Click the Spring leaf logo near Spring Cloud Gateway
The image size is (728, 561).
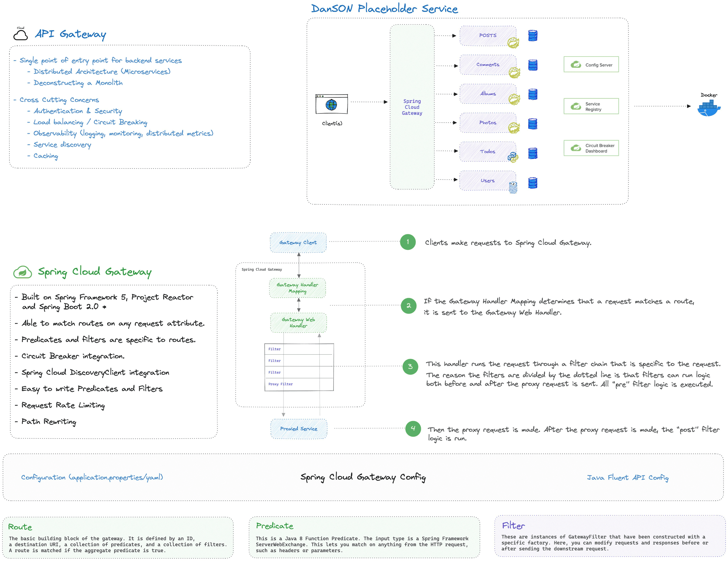coord(23,272)
